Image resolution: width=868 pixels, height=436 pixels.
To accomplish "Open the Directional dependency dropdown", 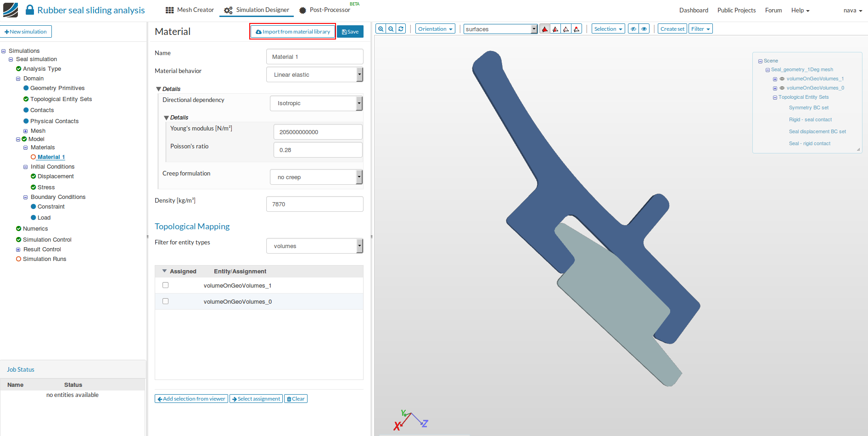I will (316, 103).
